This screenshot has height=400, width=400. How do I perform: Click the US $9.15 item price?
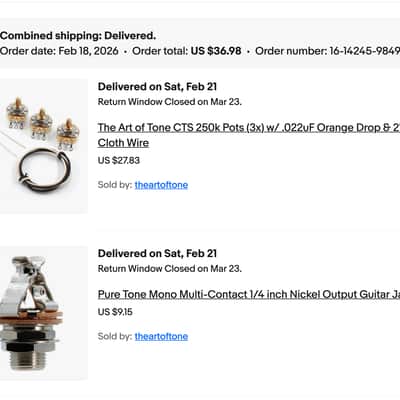pyautogui.click(x=115, y=312)
